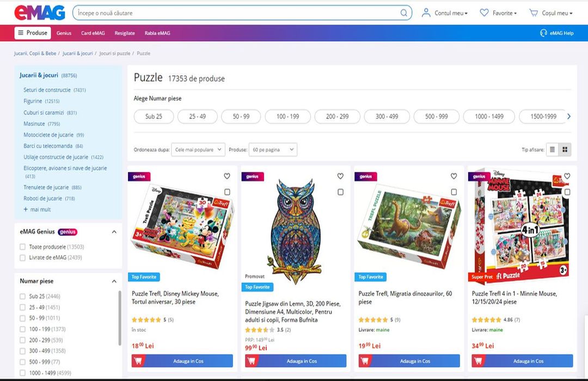Image resolution: width=588 pixels, height=381 pixels.
Task: Tick compare checkbox on owl puzzle card
Action: (x=340, y=192)
